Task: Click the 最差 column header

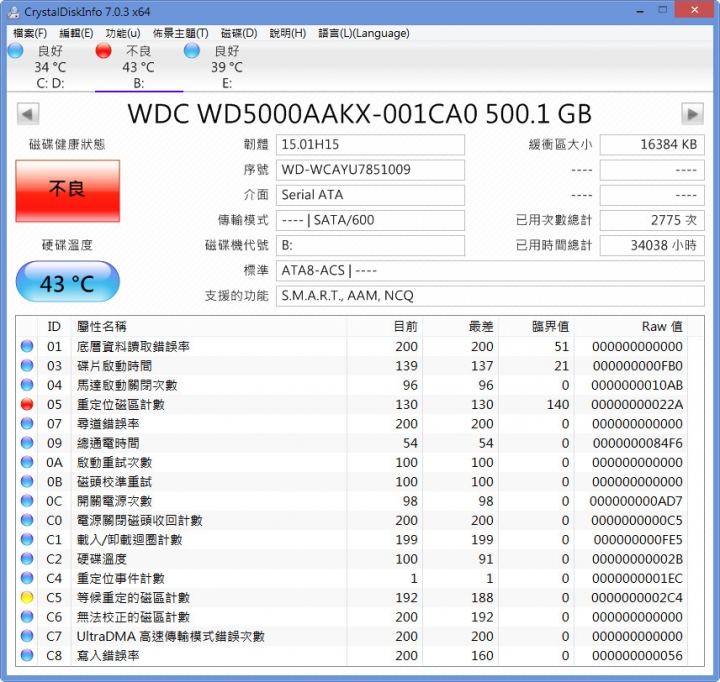Action: coord(461,327)
